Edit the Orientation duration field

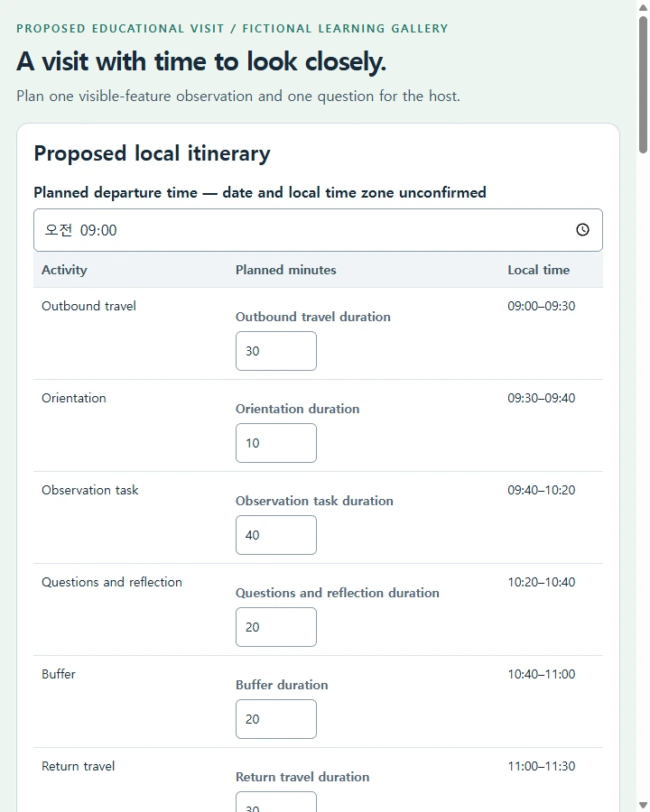pyautogui.click(x=275, y=443)
